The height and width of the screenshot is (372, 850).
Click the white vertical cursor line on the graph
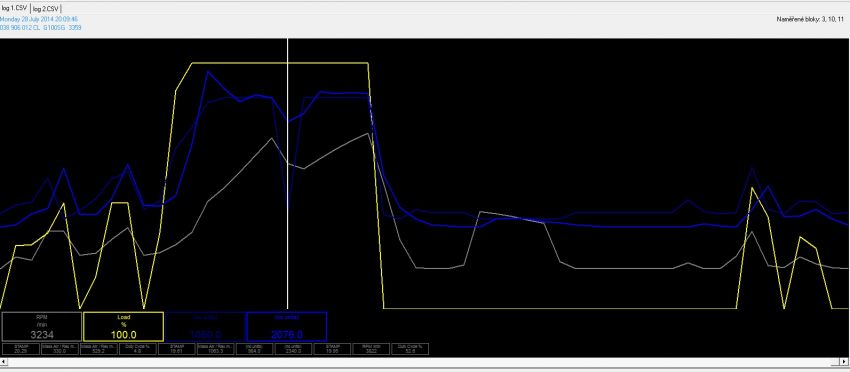(x=287, y=174)
